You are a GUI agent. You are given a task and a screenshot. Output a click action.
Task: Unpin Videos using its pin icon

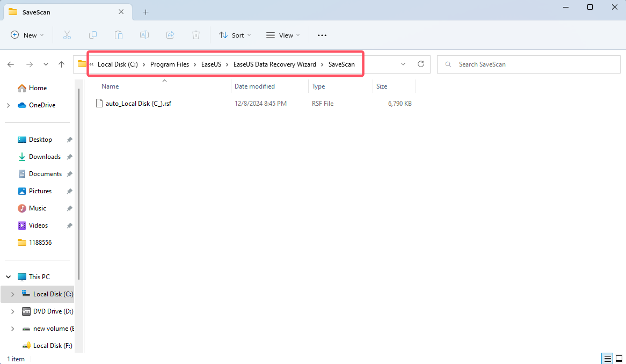[x=69, y=225]
